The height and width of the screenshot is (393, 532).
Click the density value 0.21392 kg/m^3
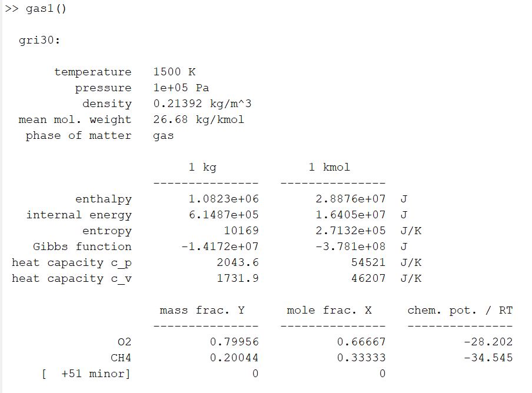coord(202,104)
